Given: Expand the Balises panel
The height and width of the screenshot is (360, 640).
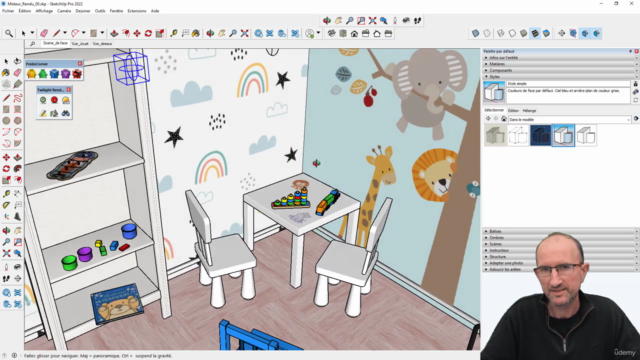Looking at the screenshot, I should coord(561,231).
